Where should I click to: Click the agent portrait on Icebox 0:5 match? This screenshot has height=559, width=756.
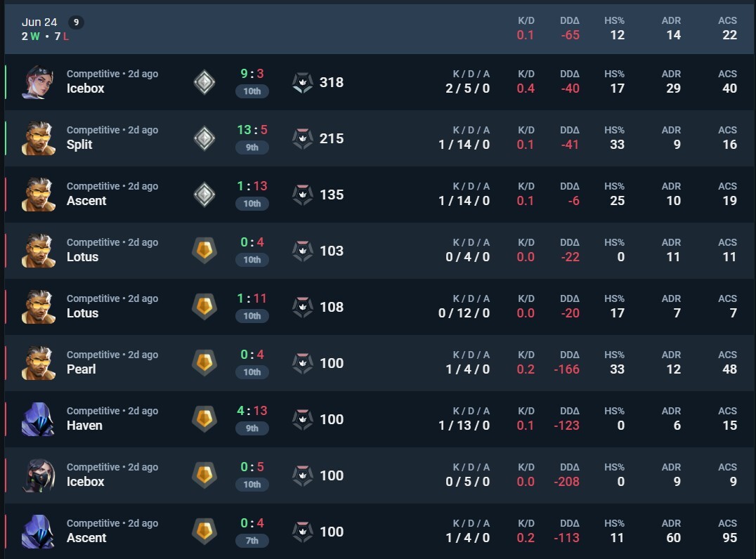38,475
